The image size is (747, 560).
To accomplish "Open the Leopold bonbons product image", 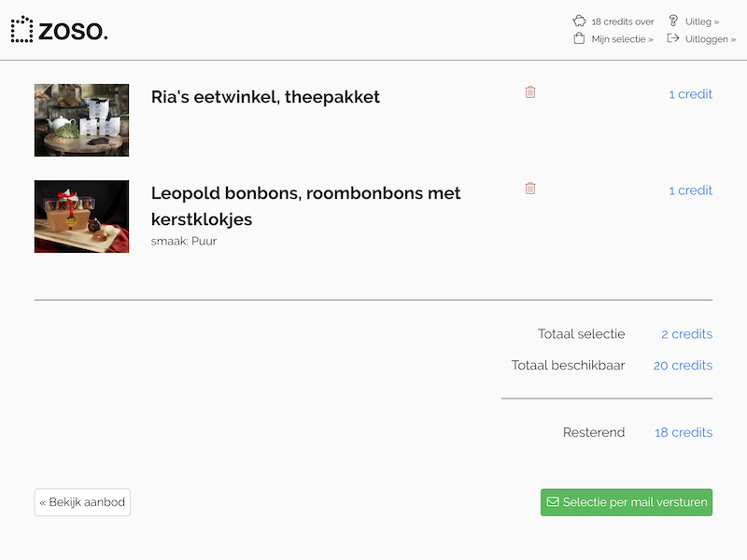I will click(x=81, y=217).
